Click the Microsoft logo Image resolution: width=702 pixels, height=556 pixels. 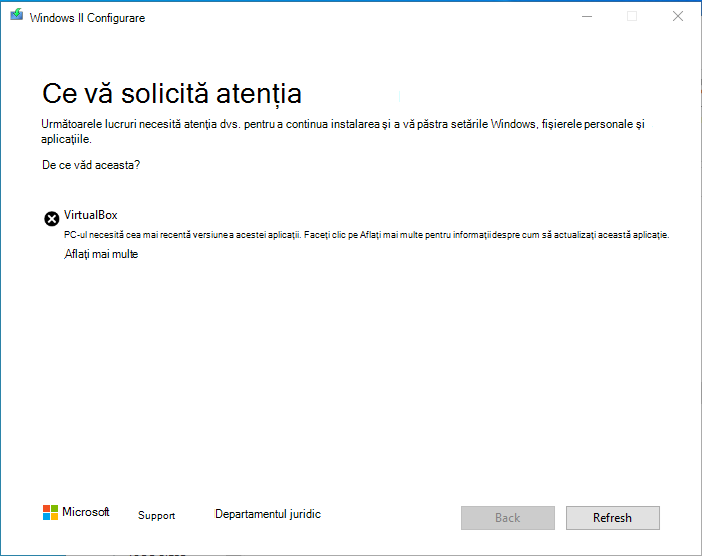click(76, 512)
